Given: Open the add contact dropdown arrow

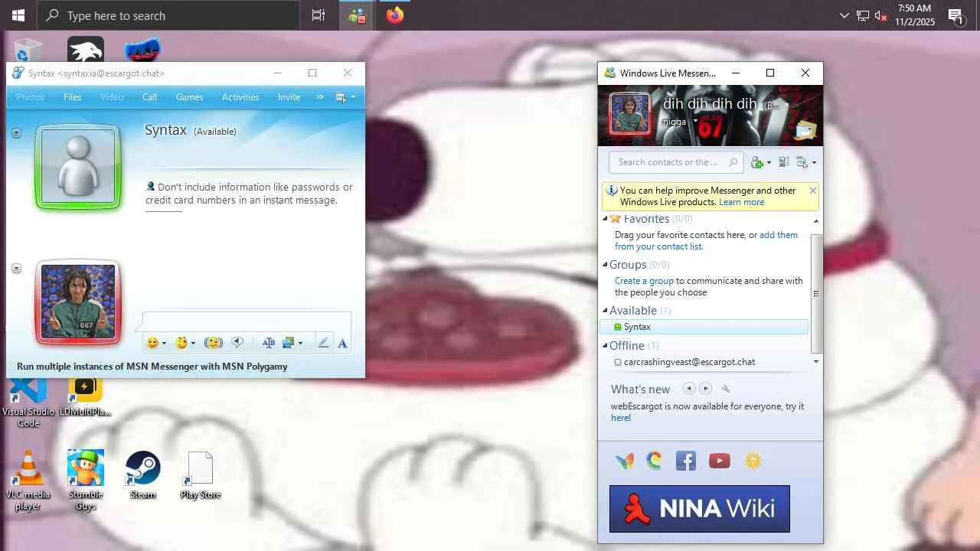Looking at the screenshot, I should (x=769, y=162).
